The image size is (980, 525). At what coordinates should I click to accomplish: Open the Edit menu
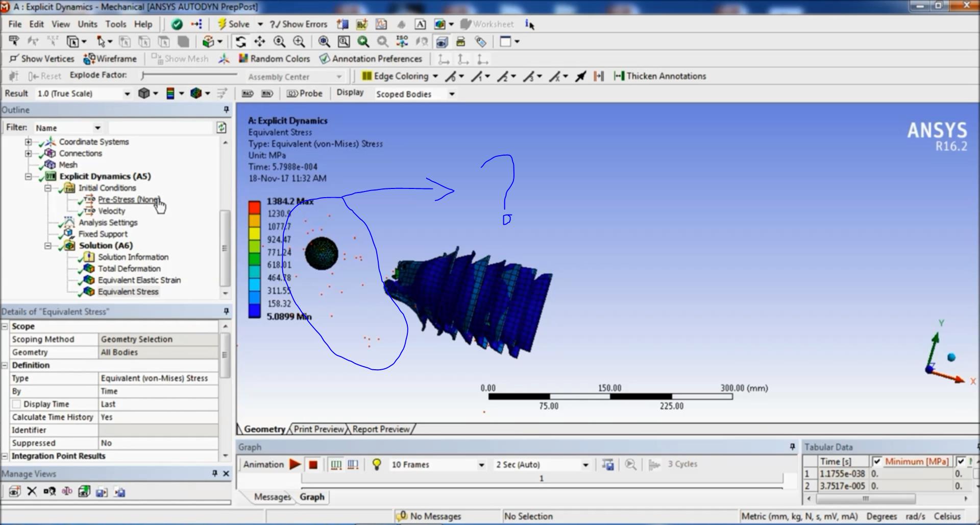[x=36, y=24]
